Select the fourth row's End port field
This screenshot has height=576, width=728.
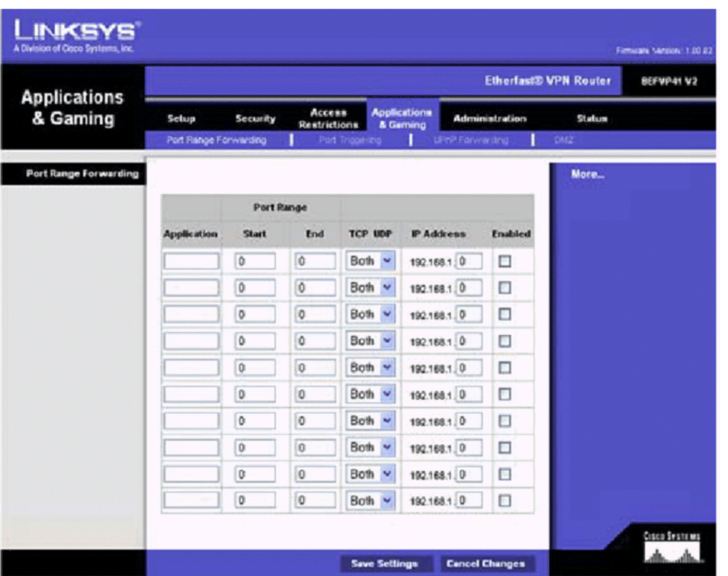[316, 341]
